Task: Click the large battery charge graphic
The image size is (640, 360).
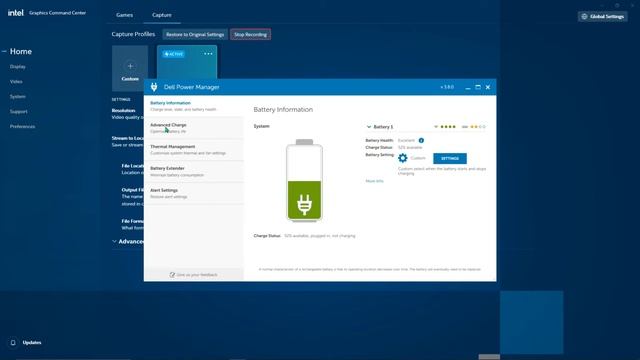Action: (304, 180)
